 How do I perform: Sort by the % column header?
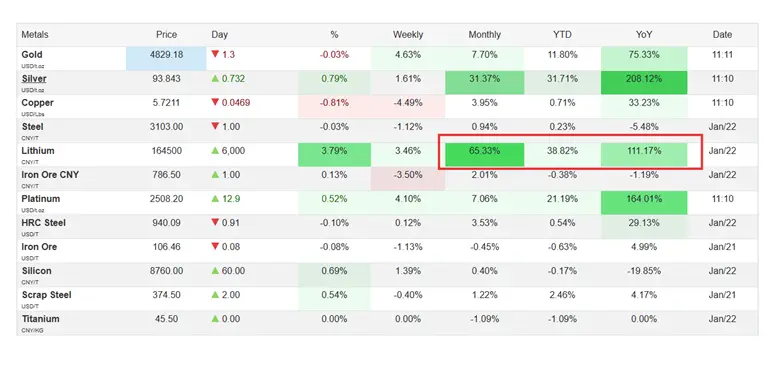click(x=334, y=35)
